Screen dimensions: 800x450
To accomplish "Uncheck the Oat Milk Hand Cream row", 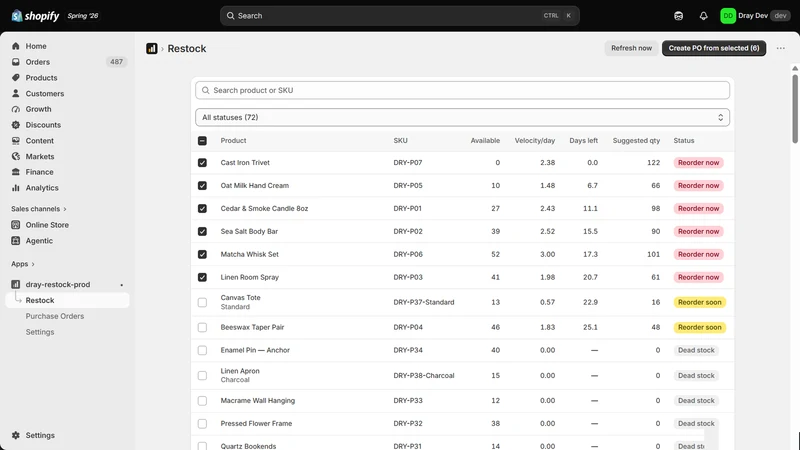I will (203, 186).
